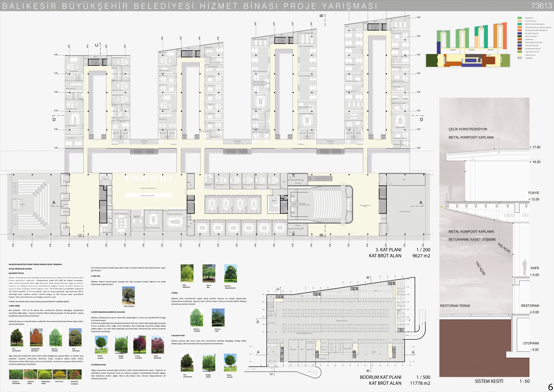Click the Quercus rubra tree photo
The width and height of the screenshot is (554, 392).
click(218, 317)
